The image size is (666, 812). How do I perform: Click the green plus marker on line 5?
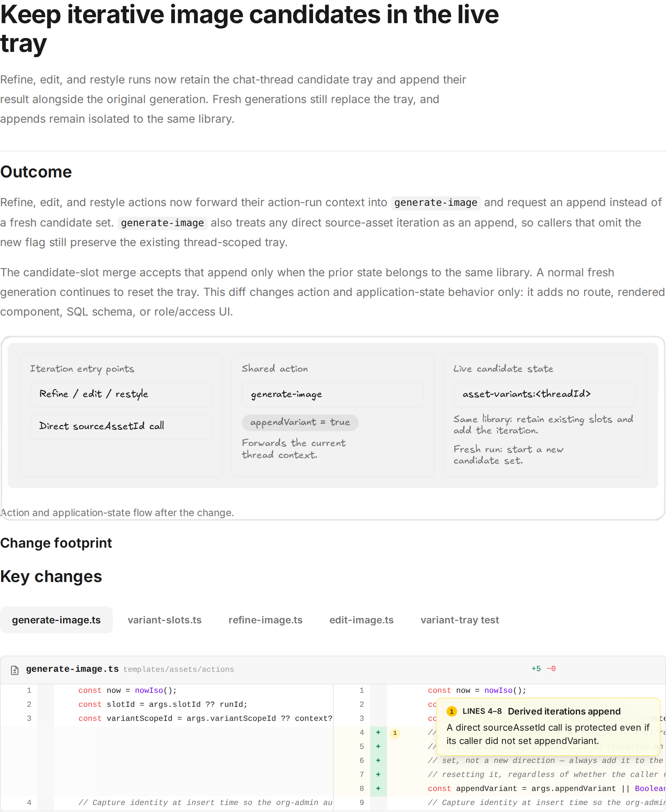coord(378,746)
